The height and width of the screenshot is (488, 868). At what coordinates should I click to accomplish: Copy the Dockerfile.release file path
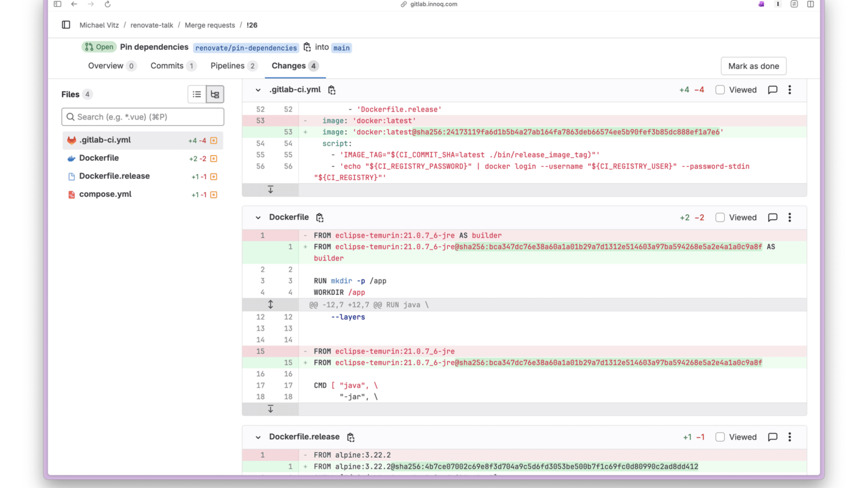tap(350, 437)
